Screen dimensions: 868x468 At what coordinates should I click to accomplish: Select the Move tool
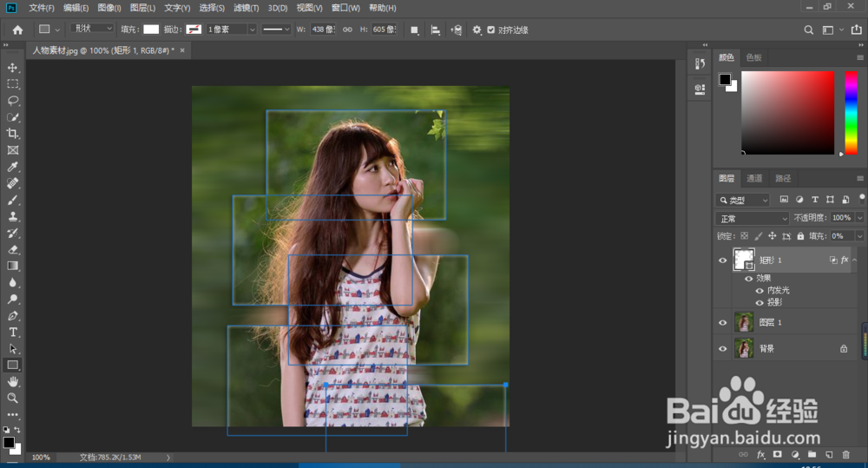(x=12, y=68)
